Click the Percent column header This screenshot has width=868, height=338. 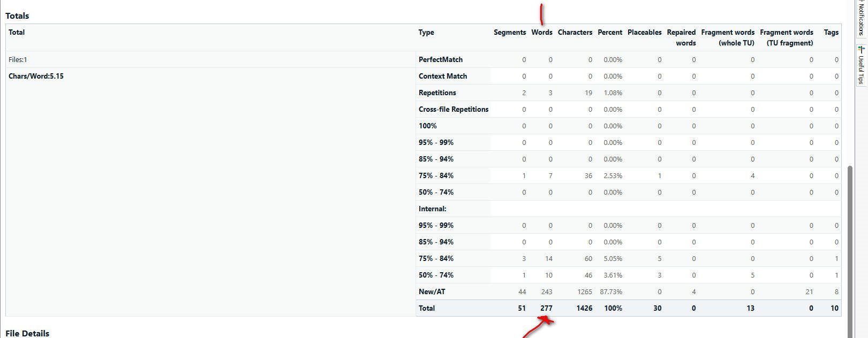point(609,32)
